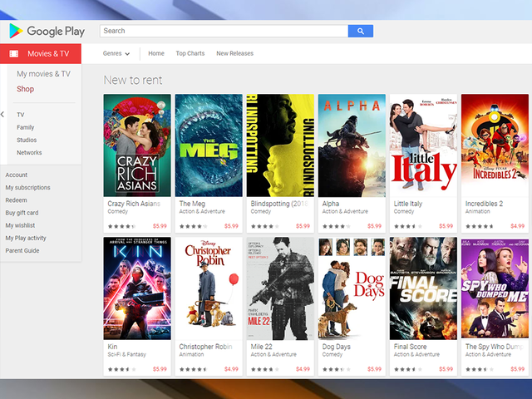
Task: Collapse the sidebar using left arrow
Action: point(2,115)
